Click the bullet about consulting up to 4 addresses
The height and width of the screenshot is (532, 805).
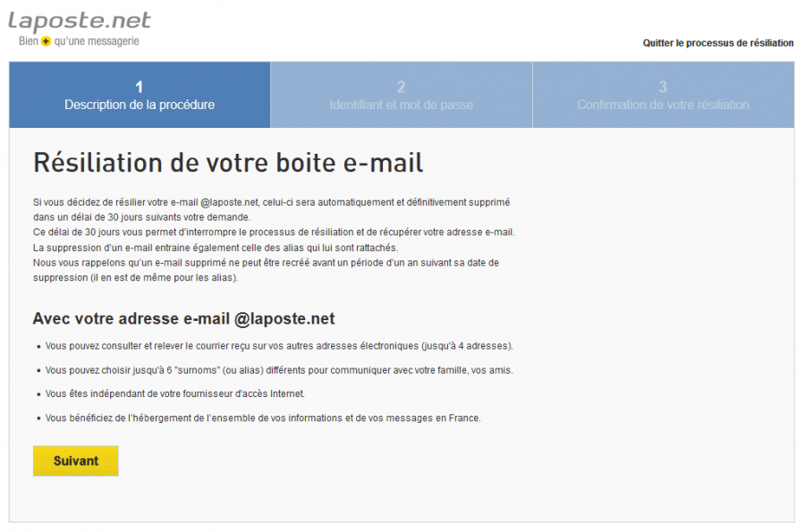(278, 345)
